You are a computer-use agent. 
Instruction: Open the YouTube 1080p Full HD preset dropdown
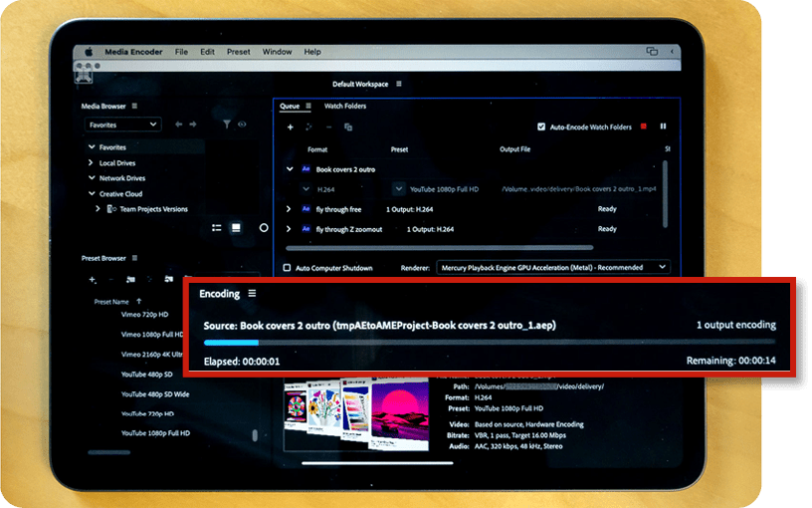[398, 188]
